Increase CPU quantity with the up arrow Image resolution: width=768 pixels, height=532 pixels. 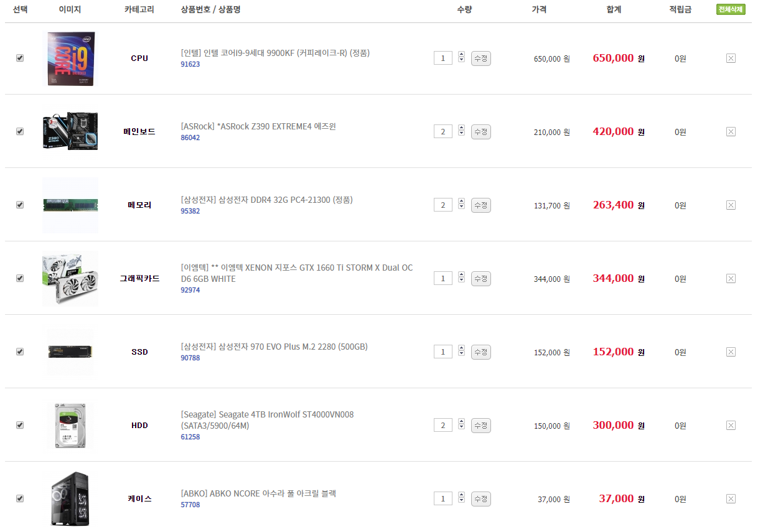461,55
